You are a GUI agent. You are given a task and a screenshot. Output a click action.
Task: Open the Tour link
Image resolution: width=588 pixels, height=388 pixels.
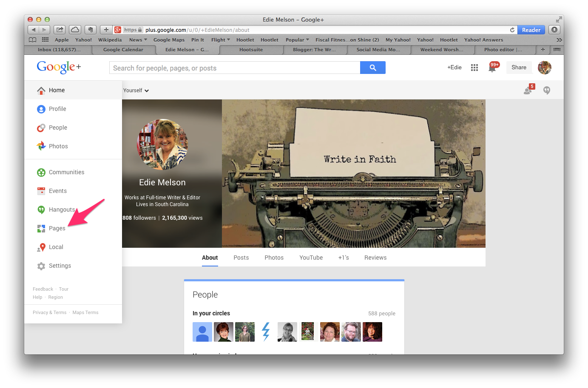[x=64, y=289]
